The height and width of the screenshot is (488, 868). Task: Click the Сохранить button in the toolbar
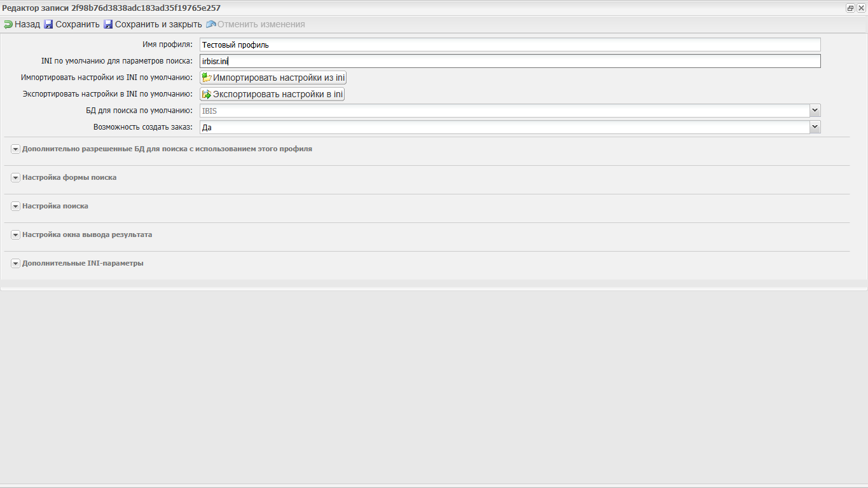click(72, 25)
